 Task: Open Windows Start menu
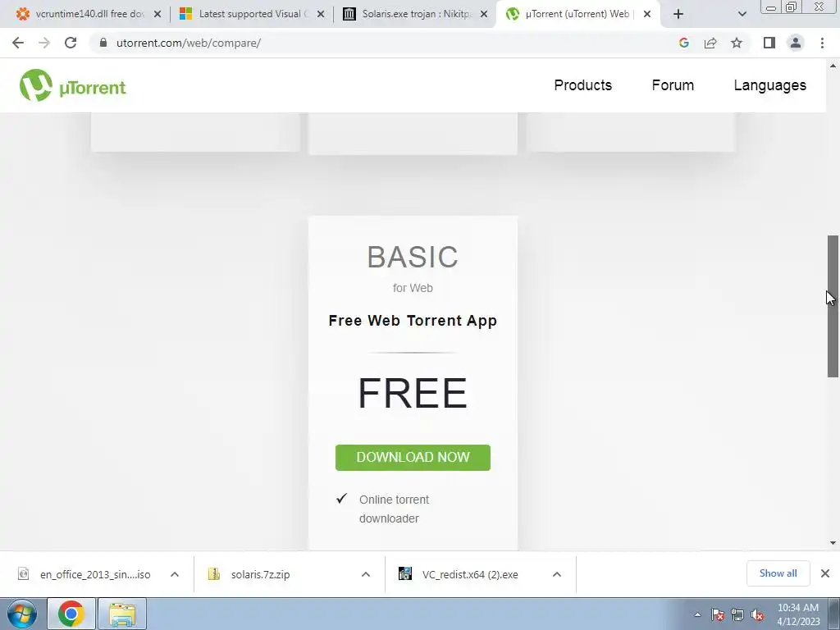point(22,614)
